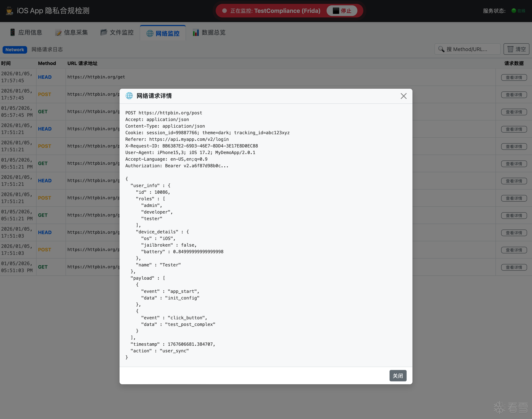Clear logs with the 清空 trash button

click(516, 49)
